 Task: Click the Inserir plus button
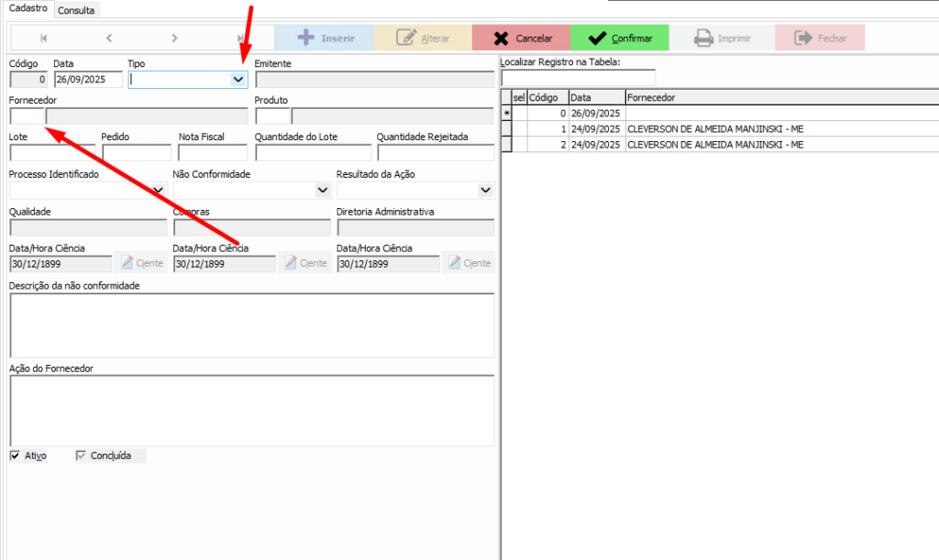324,38
